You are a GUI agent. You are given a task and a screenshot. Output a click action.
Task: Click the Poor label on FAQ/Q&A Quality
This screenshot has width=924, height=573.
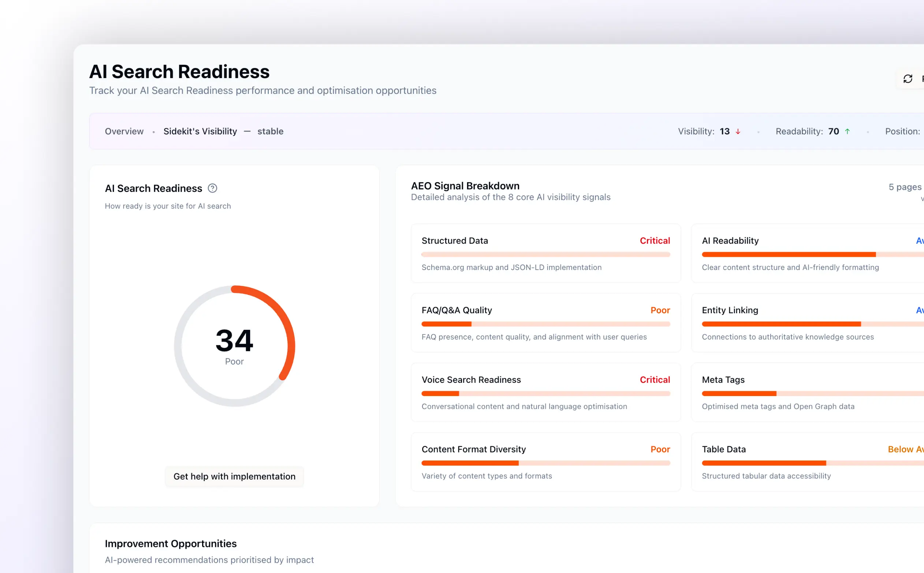click(x=660, y=310)
